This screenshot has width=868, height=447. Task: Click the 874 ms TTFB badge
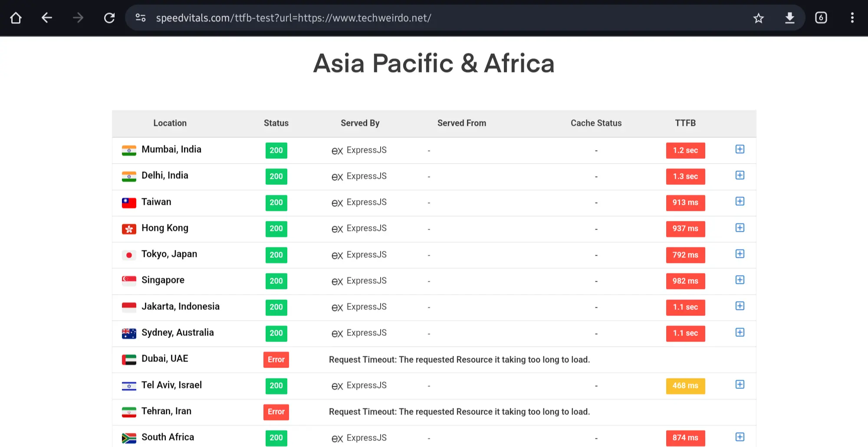pos(685,438)
